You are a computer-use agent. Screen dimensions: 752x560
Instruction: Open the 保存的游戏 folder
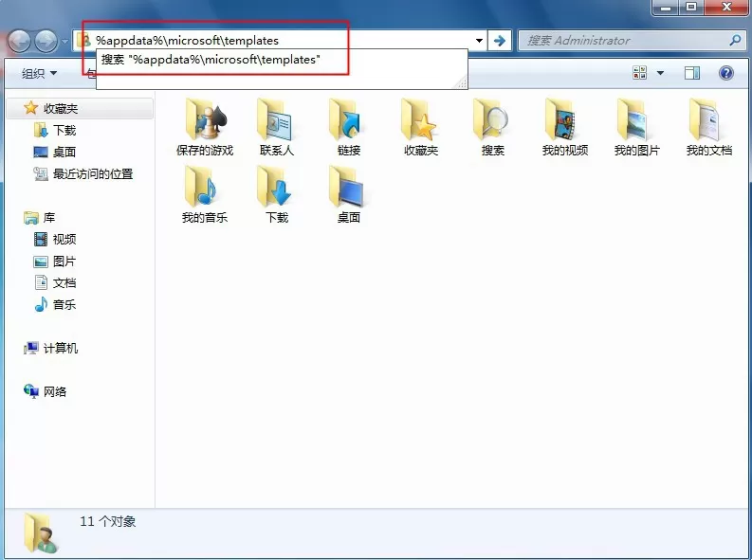click(205, 127)
